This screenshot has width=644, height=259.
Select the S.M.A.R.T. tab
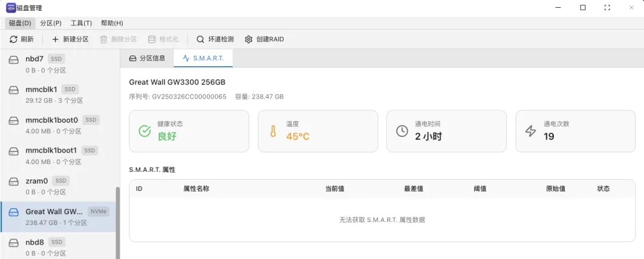[203, 58]
